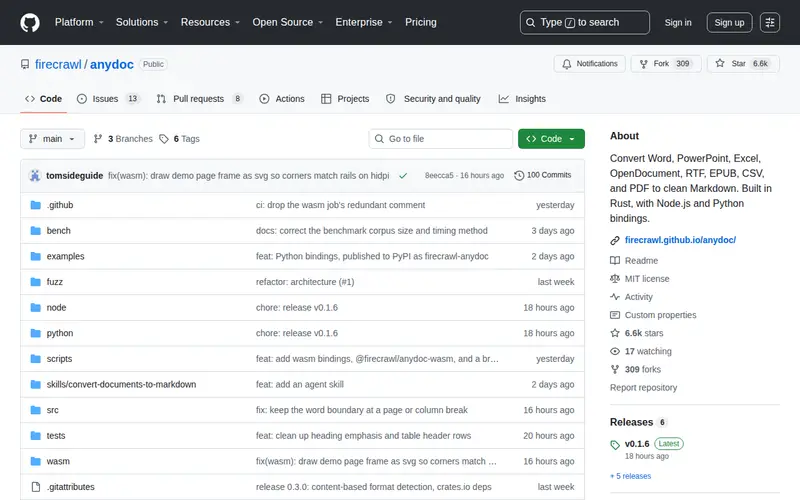The image size is (800, 500).
Task: Fork the anydoc repository
Action: 666,64
